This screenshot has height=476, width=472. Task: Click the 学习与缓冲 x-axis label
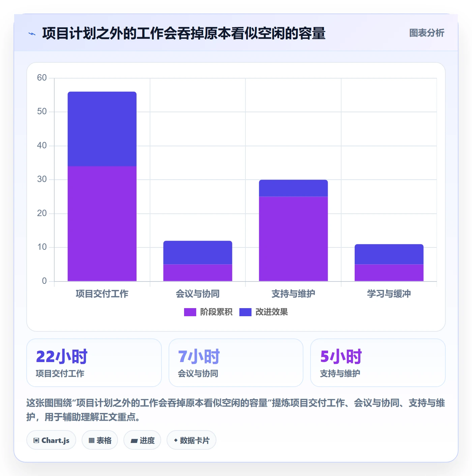(389, 294)
